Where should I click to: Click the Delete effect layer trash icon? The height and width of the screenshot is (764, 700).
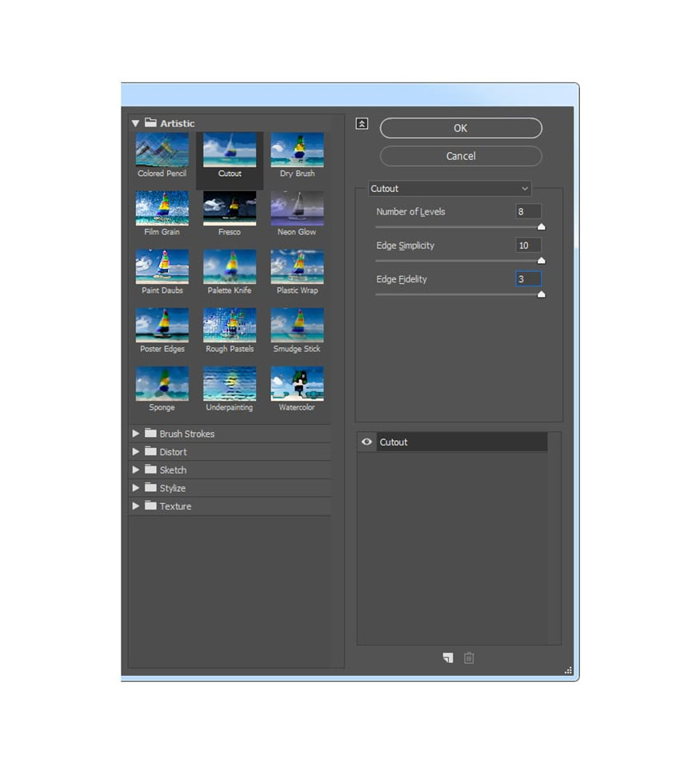point(469,658)
